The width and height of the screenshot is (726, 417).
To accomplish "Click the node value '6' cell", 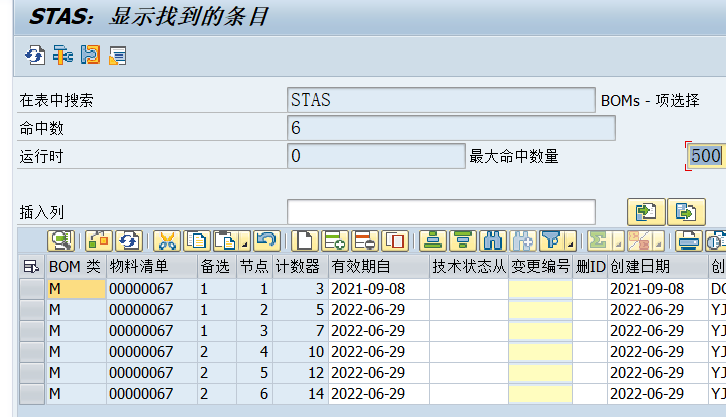I will (255, 394).
